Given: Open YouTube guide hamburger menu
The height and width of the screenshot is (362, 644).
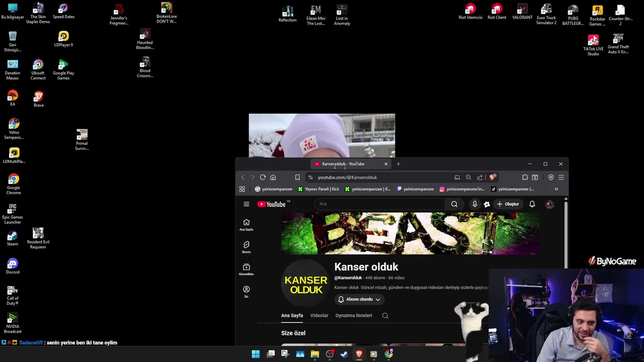Looking at the screenshot, I should point(247,204).
